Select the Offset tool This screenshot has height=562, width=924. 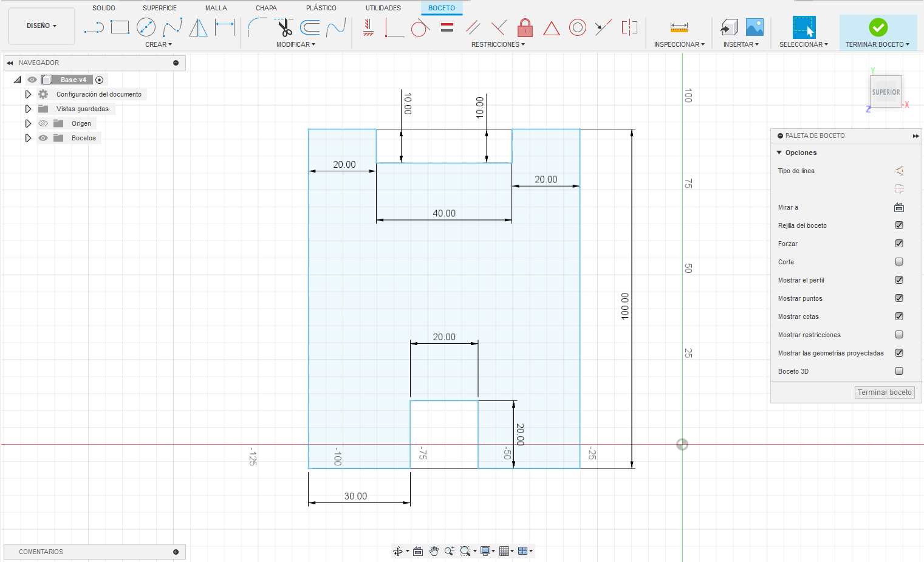[310, 27]
